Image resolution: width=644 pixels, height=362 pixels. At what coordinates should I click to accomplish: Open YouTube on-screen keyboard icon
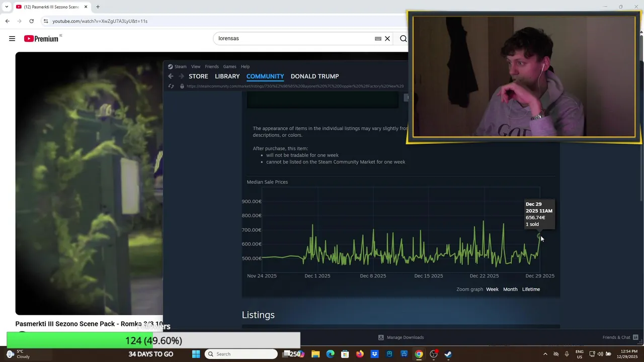[x=378, y=39]
